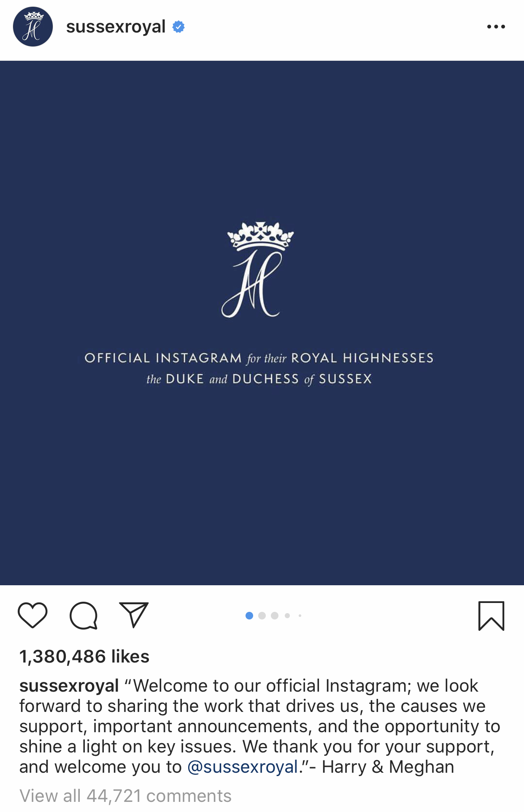Viewport: 524px width, 812px height.
Task: Open the 1,380,486 likes list
Action: click(84, 656)
